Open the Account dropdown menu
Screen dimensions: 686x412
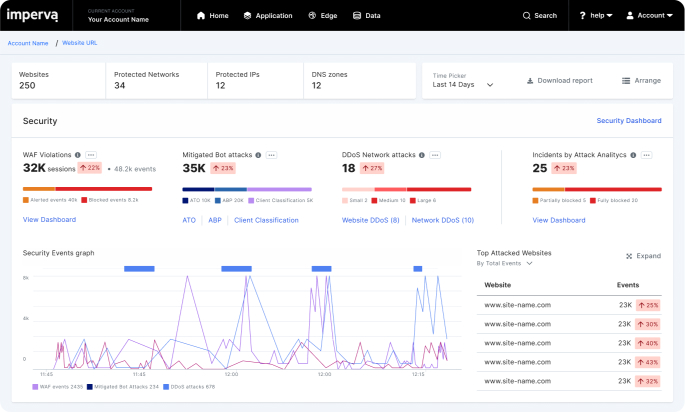click(x=651, y=16)
